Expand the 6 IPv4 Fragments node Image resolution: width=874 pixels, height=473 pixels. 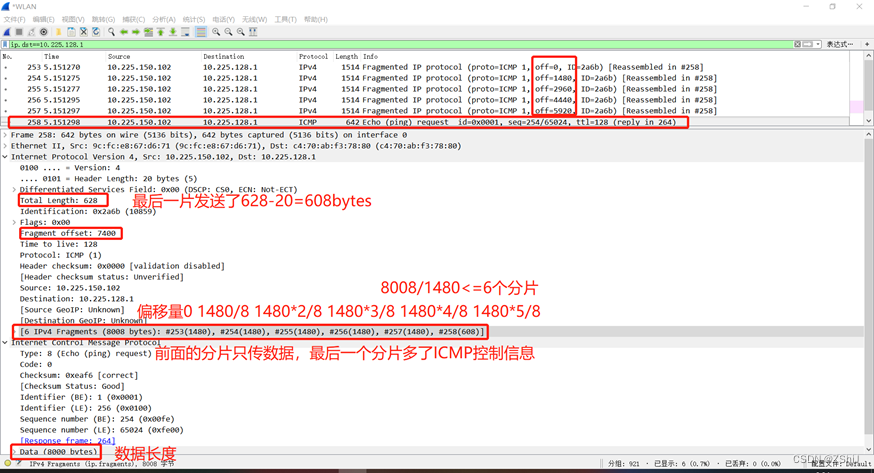(x=14, y=331)
